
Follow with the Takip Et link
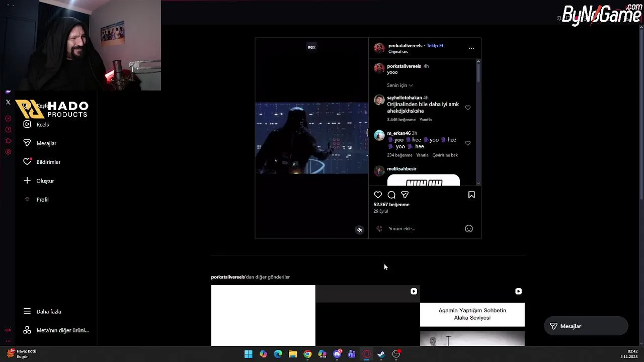tap(435, 46)
